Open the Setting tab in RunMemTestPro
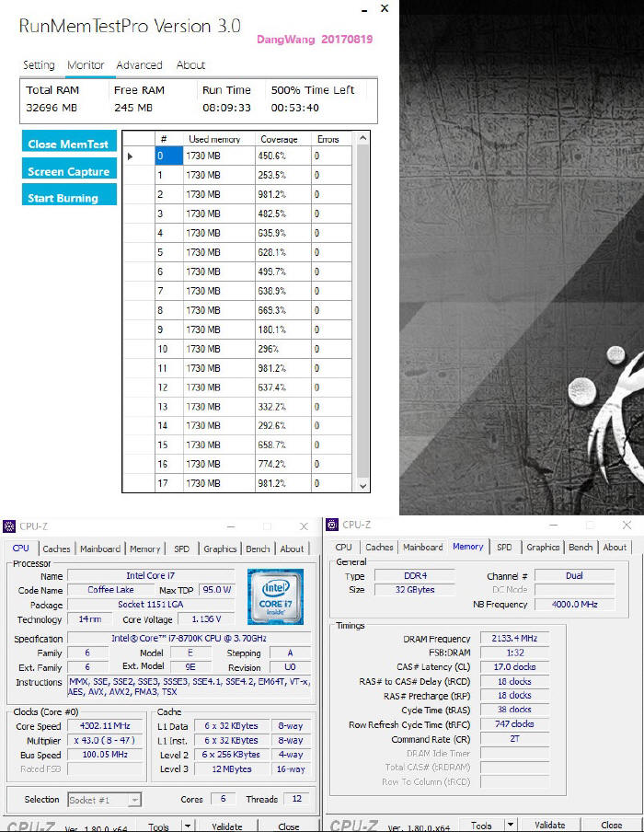 click(39, 65)
